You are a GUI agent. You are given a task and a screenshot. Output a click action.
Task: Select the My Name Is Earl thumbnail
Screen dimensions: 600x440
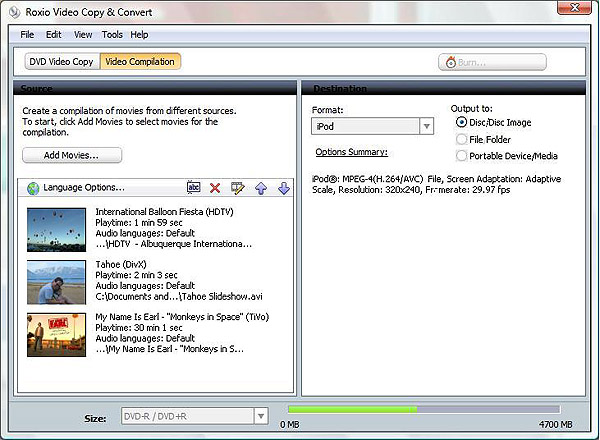pos(56,335)
